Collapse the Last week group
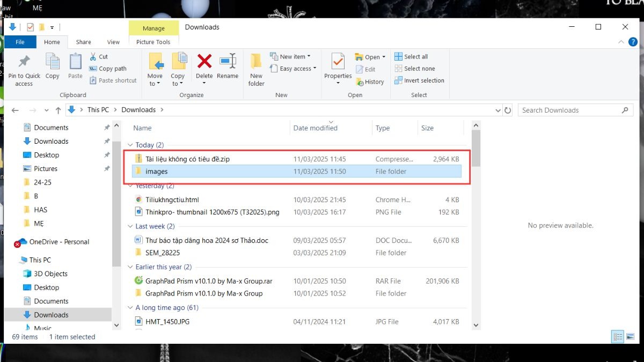The image size is (644, 362). (x=130, y=226)
